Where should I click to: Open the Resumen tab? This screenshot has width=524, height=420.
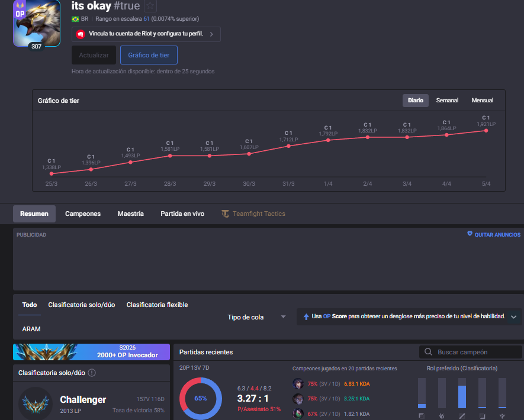click(34, 214)
